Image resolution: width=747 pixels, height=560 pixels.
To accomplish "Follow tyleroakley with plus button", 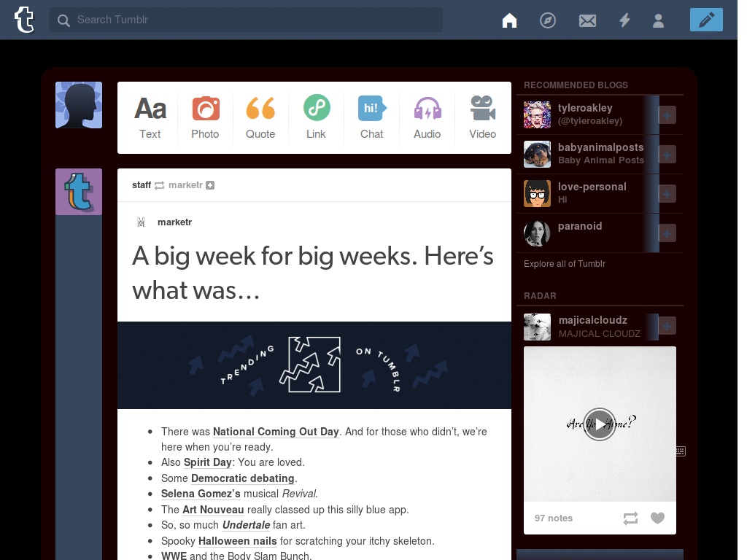I will click(x=667, y=115).
